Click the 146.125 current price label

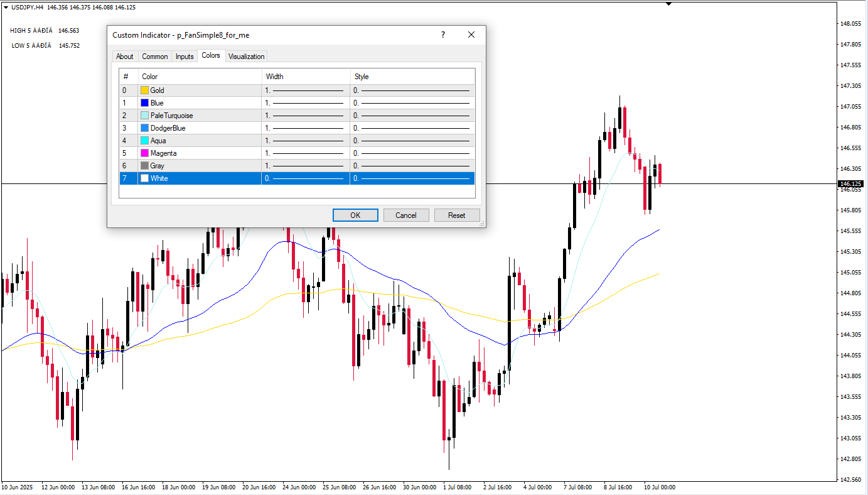(x=850, y=184)
